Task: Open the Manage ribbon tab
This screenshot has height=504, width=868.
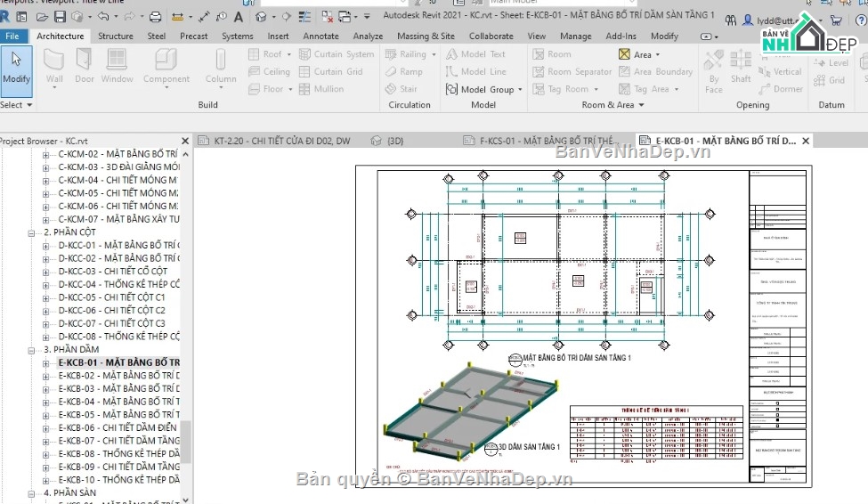Action: point(576,36)
